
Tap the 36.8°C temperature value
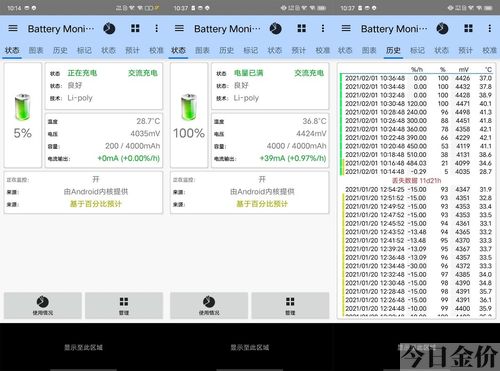tap(314, 121)
